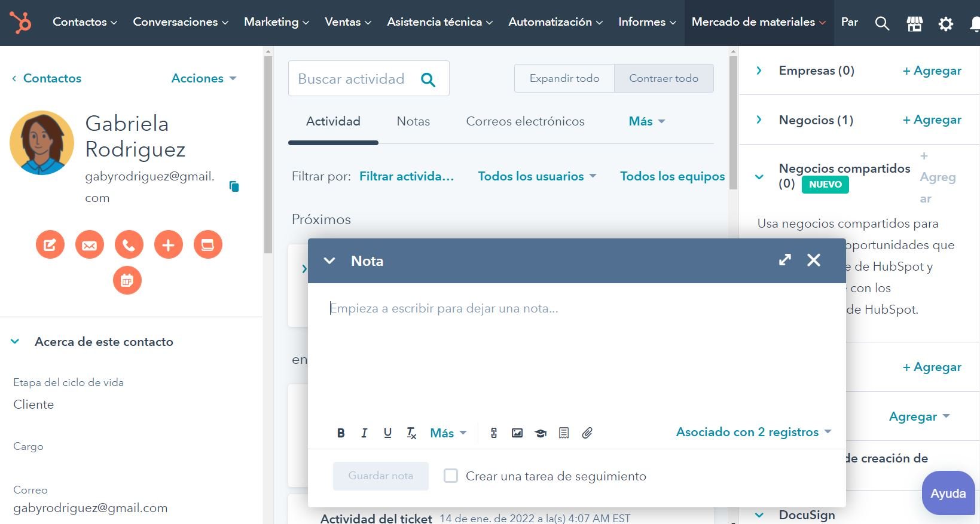The image size is (980, 524).
Task: Copy Gabriela's email with the copy icon
Action: [x=234, y=186]
